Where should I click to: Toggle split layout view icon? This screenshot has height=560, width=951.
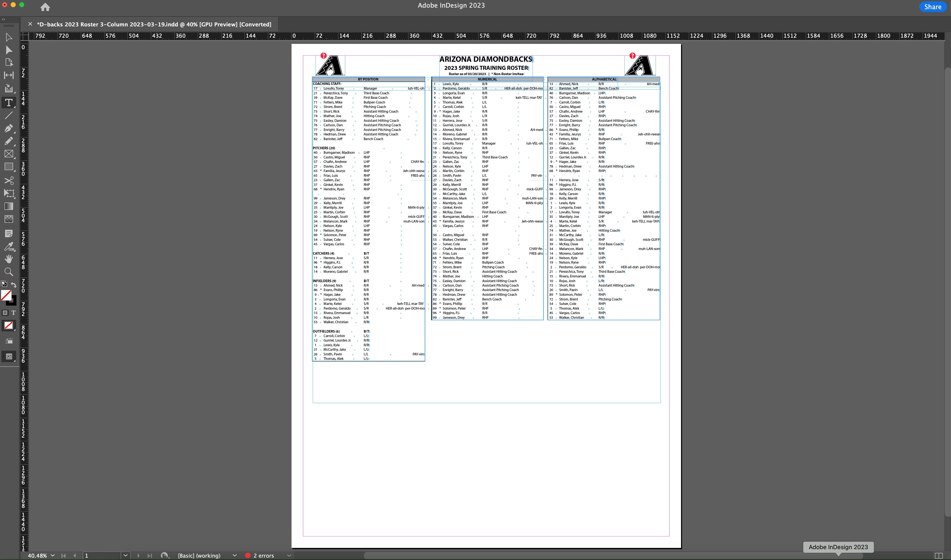939,556
